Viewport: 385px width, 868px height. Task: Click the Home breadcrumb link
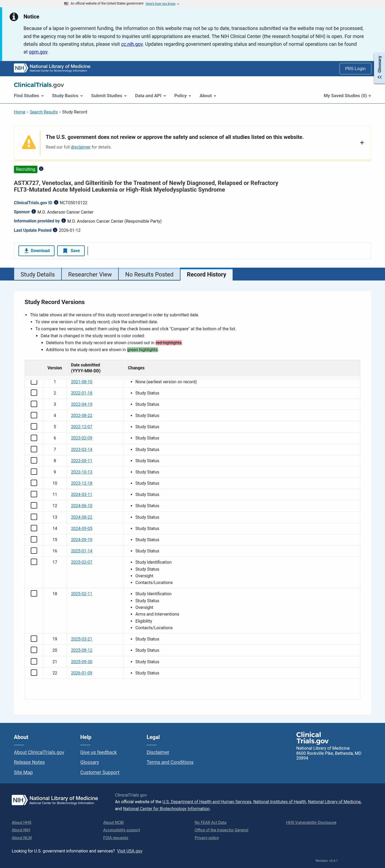tap(20, 112)
